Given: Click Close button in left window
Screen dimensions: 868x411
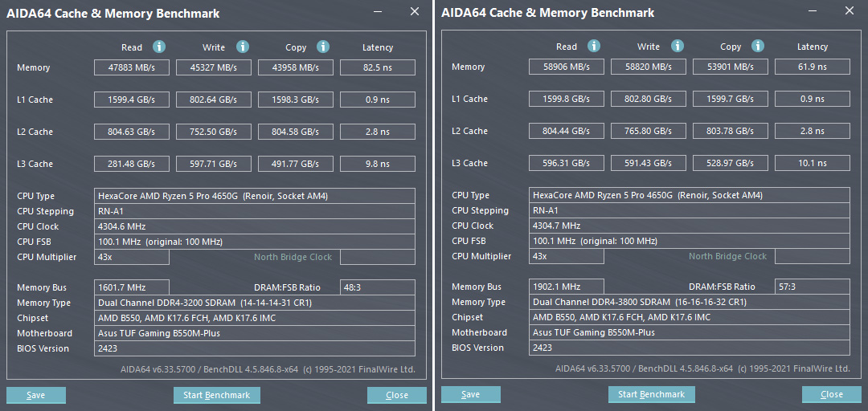Looking at the screenshot, I should click(397, 395).
